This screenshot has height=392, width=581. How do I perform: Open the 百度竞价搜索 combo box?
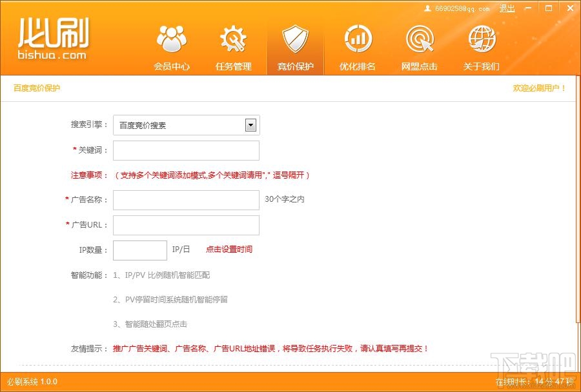pos(187,125)
